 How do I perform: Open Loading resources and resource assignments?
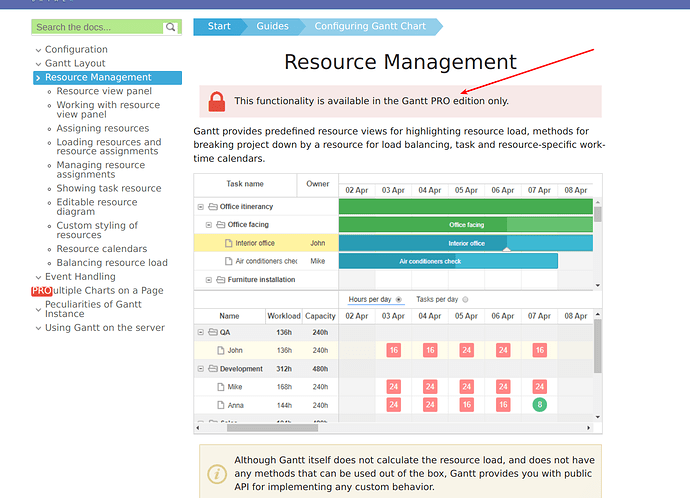(x=109, y=146)
